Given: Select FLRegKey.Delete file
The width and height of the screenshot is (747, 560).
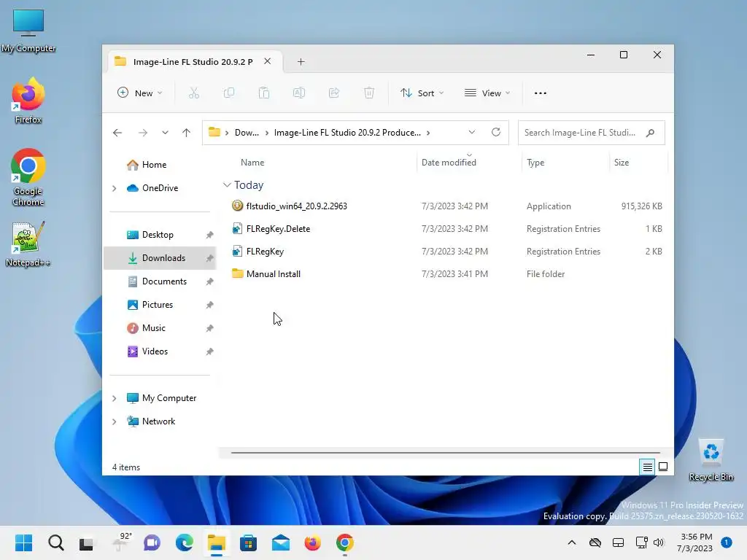Looking at the screenshot, I should [446, 228].
